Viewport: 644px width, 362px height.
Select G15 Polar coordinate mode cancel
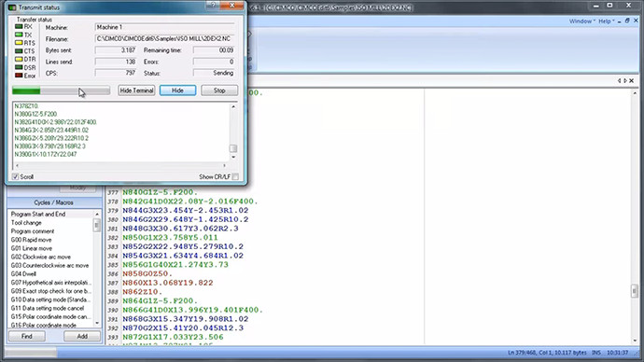(x=51, y=317)
